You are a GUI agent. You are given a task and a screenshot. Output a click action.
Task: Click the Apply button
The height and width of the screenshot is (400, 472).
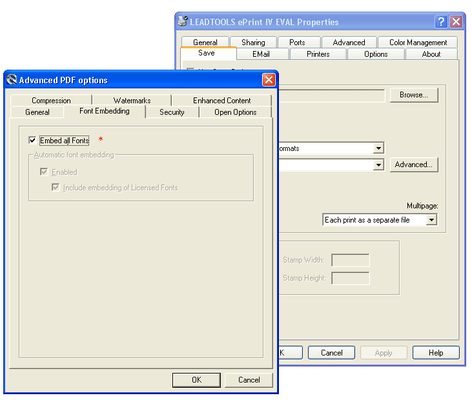coord(383,353)
